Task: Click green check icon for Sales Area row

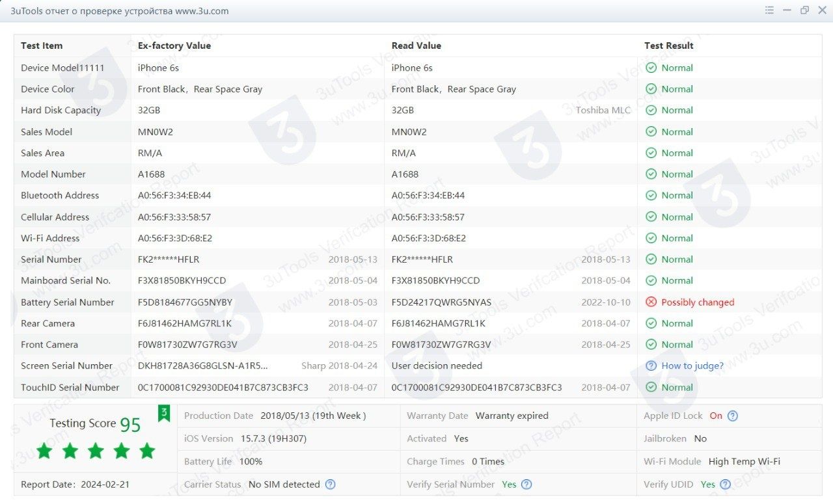Action: tap(651, 153)
